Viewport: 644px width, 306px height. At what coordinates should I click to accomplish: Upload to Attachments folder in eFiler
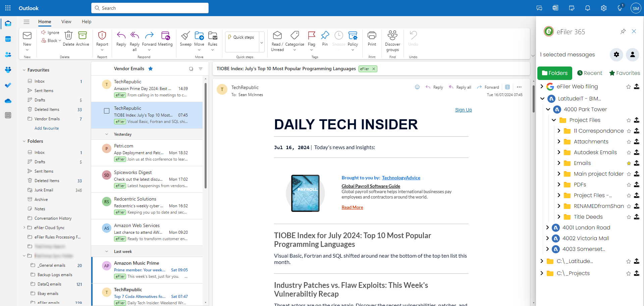coord(637,142)
